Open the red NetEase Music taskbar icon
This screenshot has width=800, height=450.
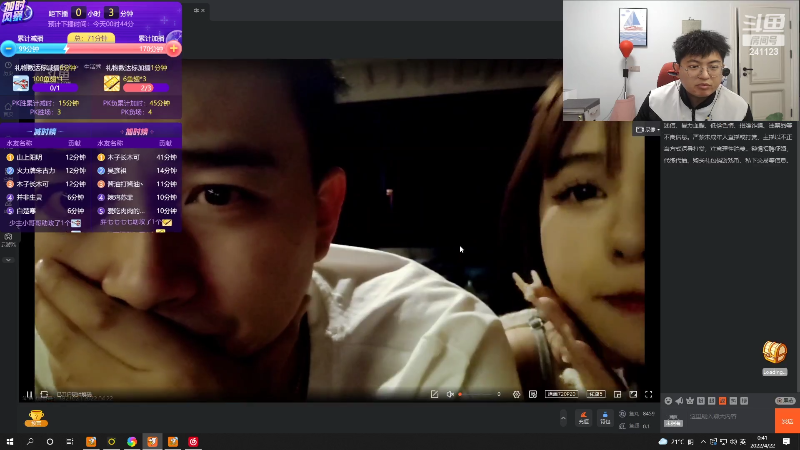(x=193, y=441)
